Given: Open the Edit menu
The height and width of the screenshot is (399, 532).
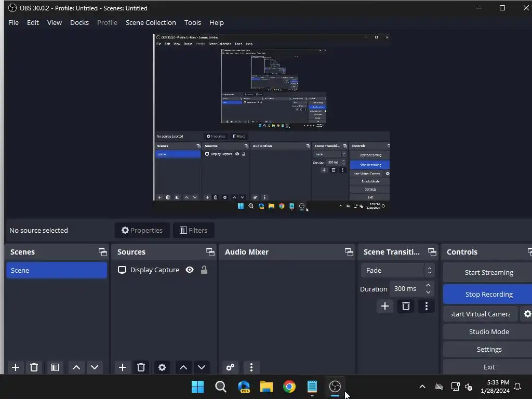Looking at the screenshot, I should click(x=33, y=23).
